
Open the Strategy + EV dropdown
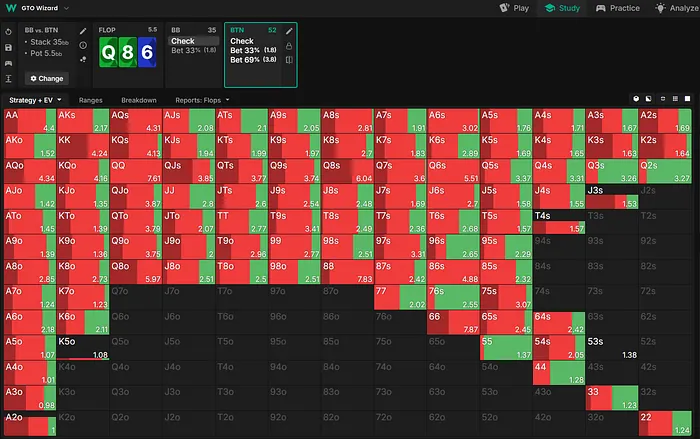(35, 100)
